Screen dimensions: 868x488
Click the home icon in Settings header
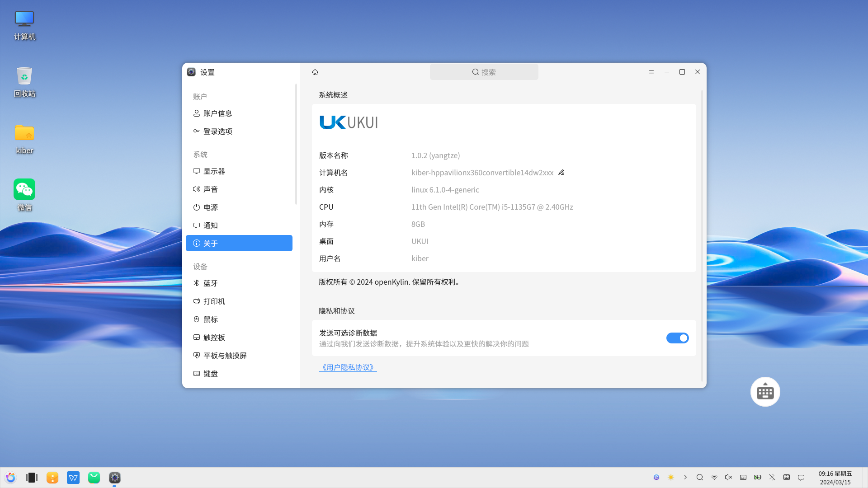point(315,72)
